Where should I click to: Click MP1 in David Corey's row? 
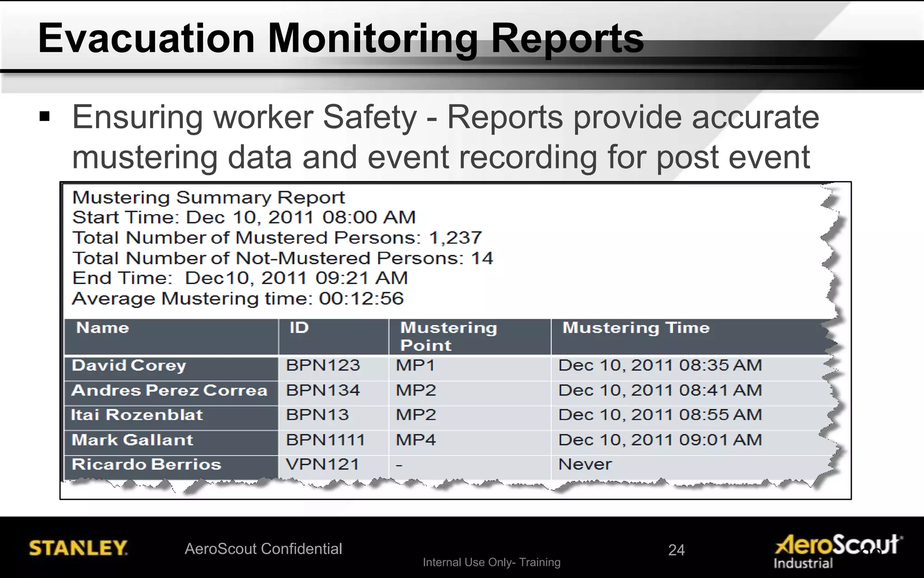[470, 368]
